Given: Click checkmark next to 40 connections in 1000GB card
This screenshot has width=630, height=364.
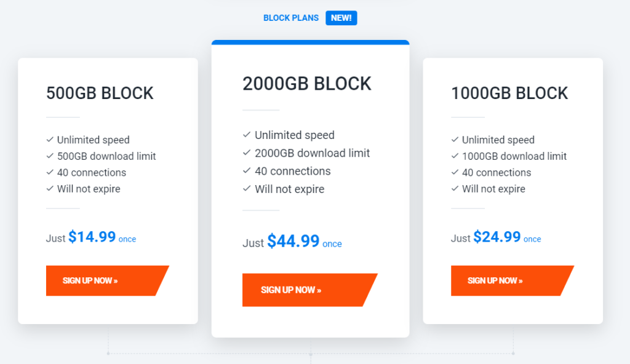Looking at the screenshot, I should point(455,172).
